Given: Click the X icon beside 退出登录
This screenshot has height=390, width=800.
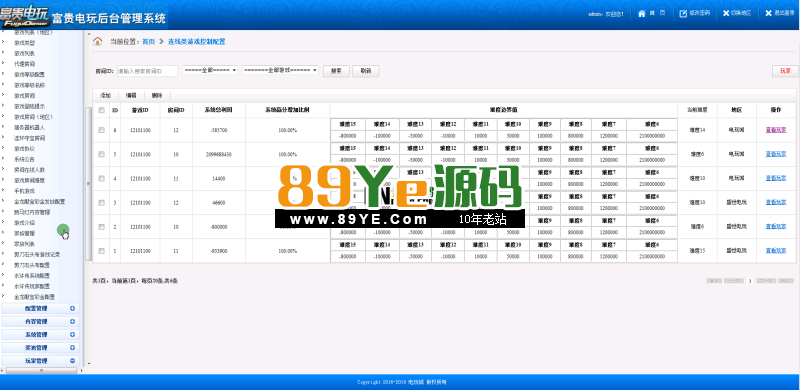Looking at the screenshot, I should pos(768,14).
